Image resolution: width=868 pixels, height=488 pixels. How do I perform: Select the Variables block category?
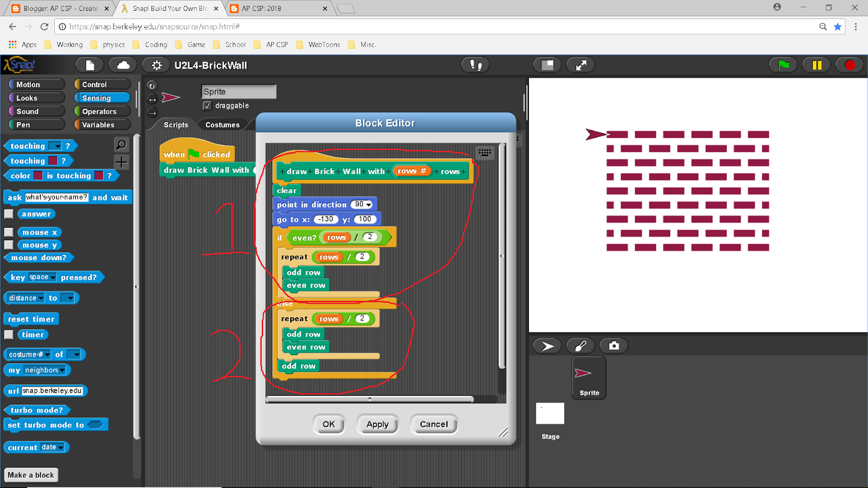point(103,125)
